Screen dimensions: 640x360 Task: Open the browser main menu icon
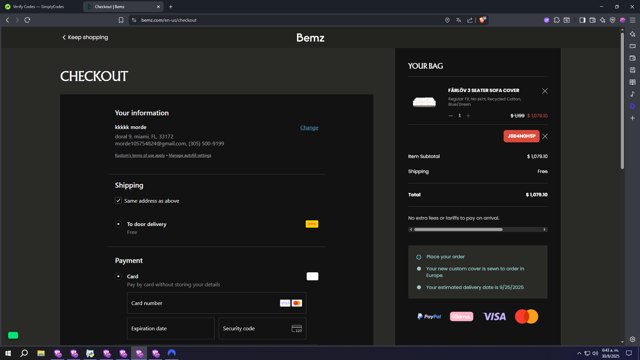click(633, 20)
